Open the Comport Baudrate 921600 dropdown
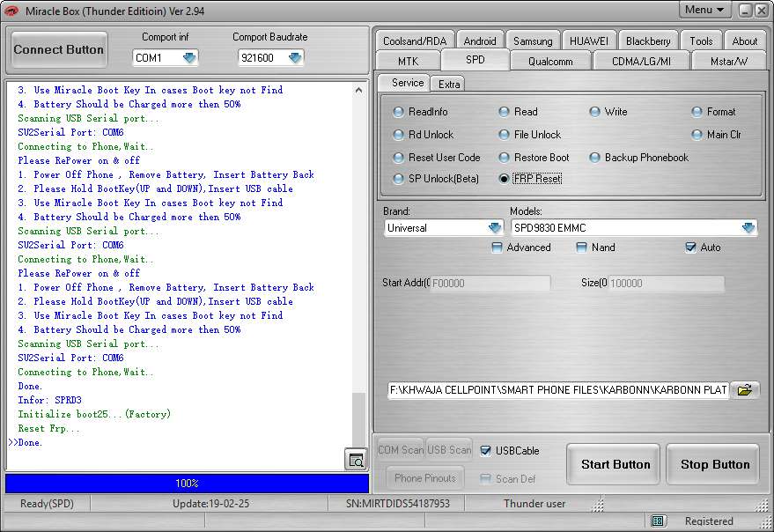Image resolution: width=774 pixels, height=532 pixels. [295, 58]
